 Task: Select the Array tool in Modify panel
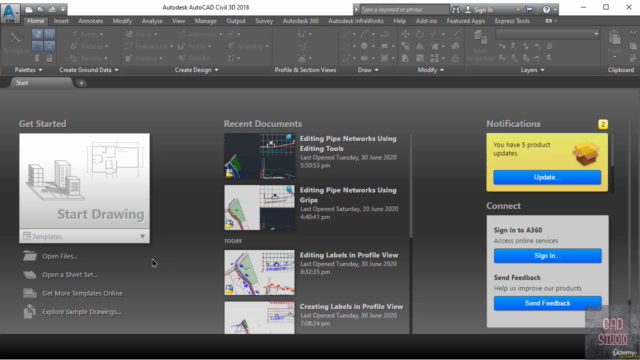434,58
